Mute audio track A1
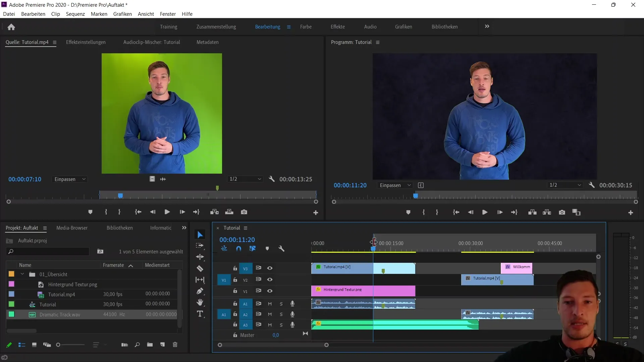 pyautogui.click(x=270, y=304)
